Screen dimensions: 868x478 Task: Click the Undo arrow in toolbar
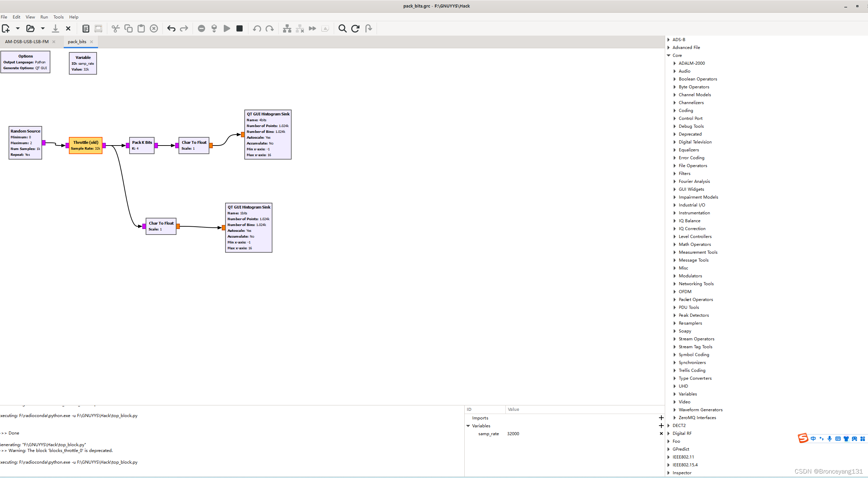pos(171,28)
